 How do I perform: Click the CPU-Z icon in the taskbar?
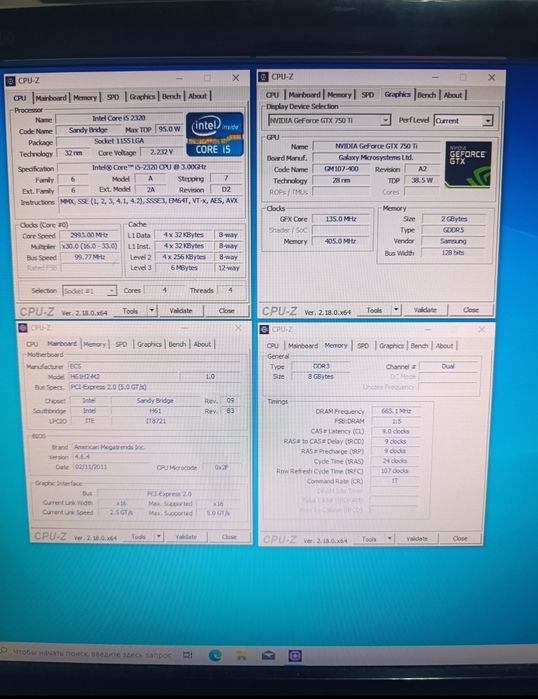pos(295,656)
